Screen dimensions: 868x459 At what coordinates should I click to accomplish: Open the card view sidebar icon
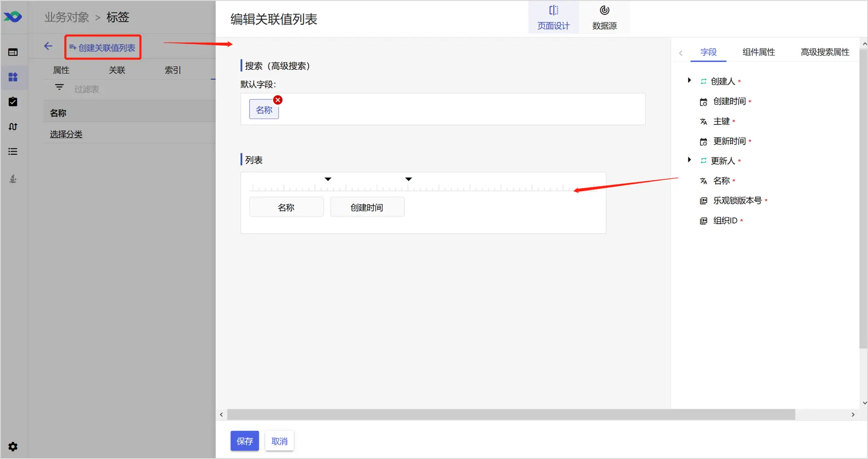13,52
